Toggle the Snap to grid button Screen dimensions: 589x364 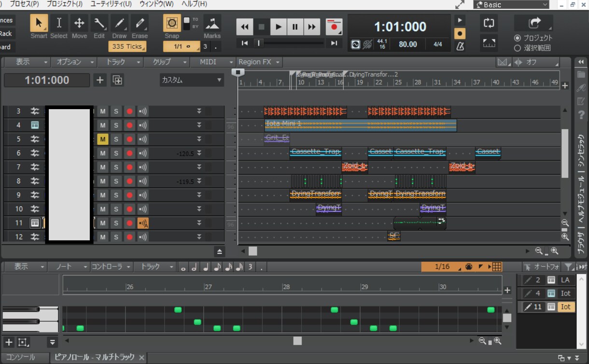[172, 23]
